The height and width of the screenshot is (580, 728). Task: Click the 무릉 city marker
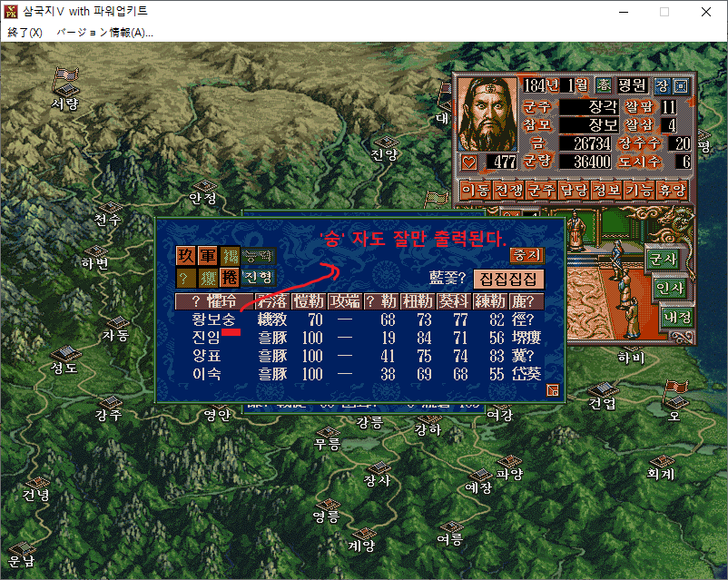(x=329, y=432)
